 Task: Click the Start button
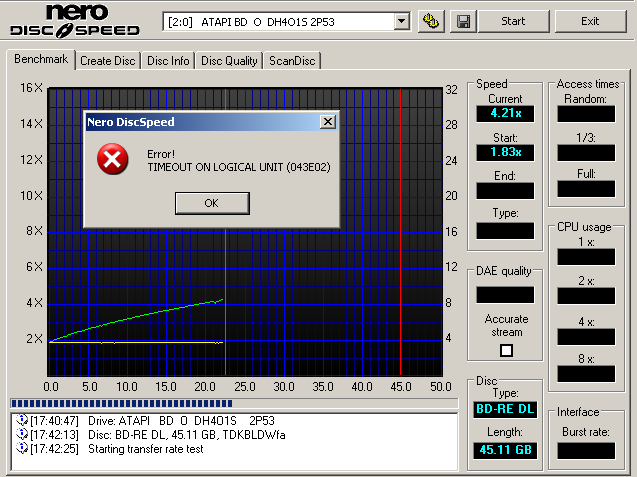513,21
